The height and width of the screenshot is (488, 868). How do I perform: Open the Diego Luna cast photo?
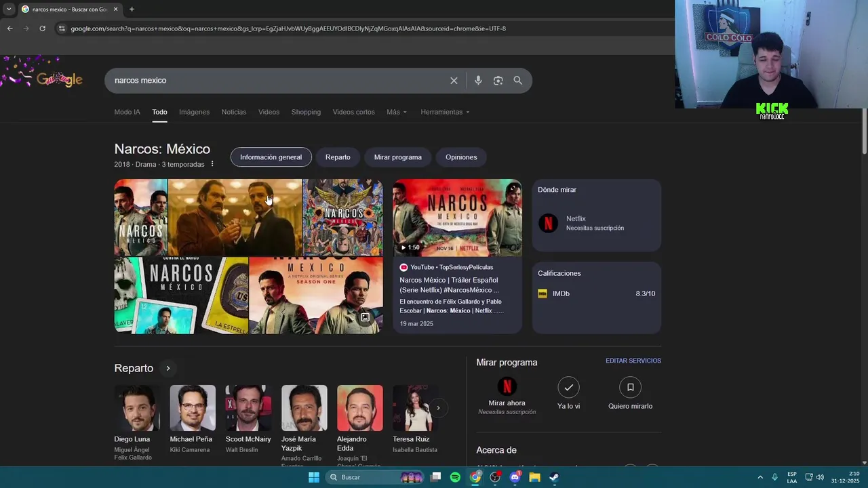(137, 408)
